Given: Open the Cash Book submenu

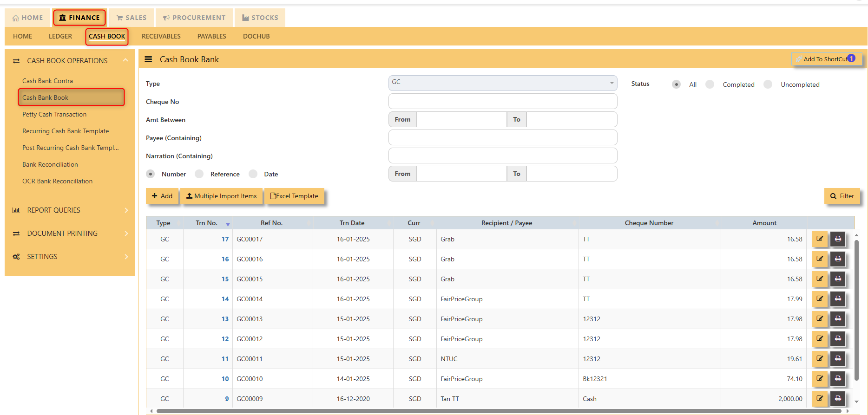Looking at the screenshot, I should click(107, 36).
